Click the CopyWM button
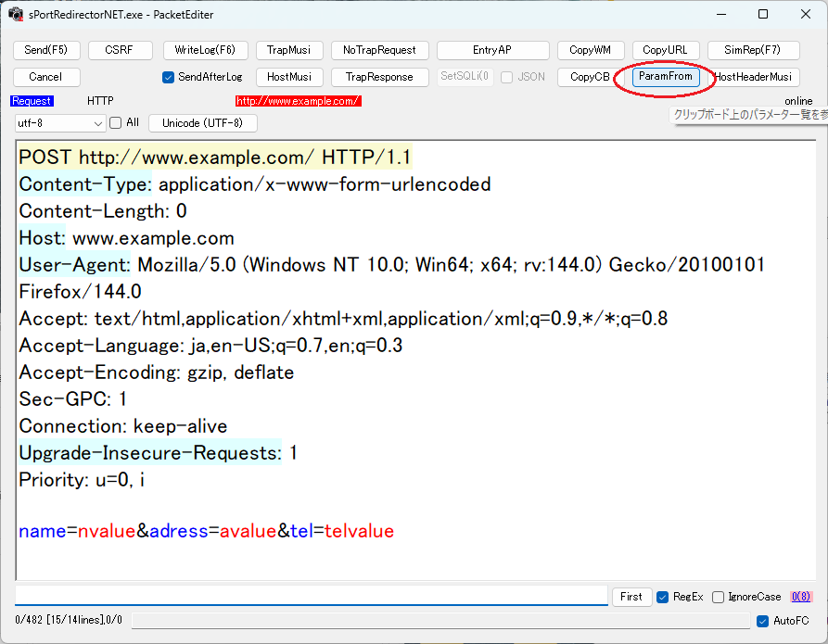 tap(591, 50)
